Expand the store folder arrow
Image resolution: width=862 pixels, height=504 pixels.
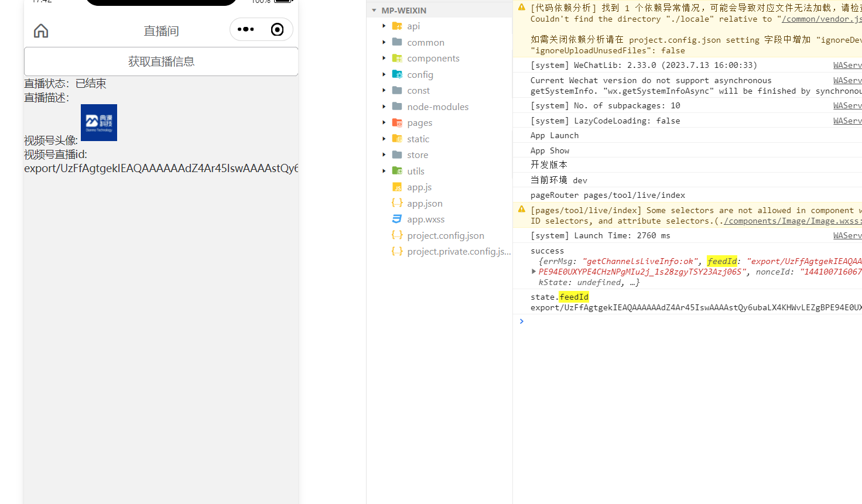(384, 155)
